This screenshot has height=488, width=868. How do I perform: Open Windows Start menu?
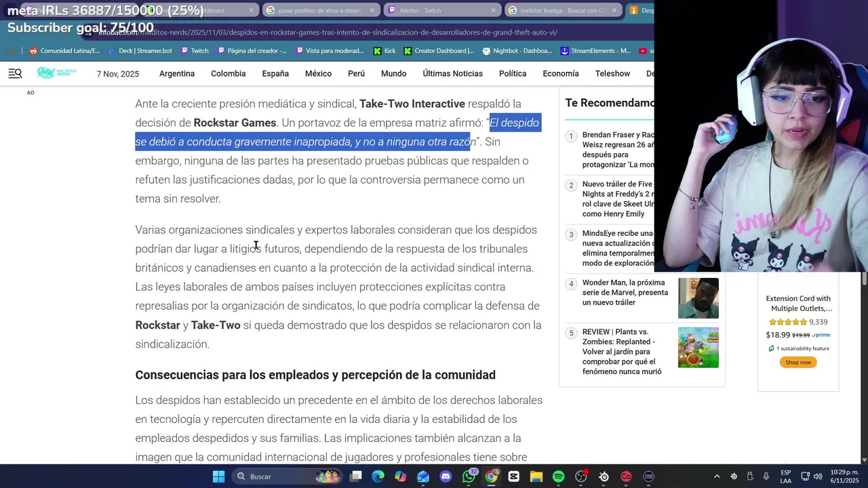pos(218,476)
